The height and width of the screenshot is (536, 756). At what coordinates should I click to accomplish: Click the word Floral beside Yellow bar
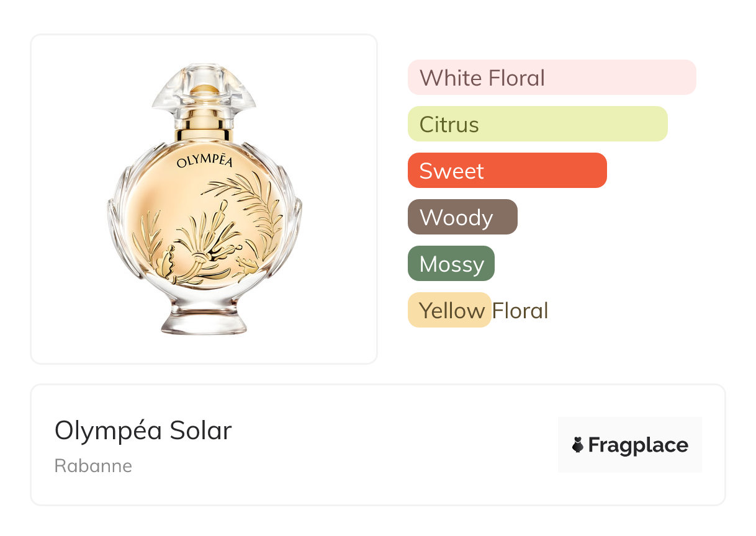click(x=520, y=310)
